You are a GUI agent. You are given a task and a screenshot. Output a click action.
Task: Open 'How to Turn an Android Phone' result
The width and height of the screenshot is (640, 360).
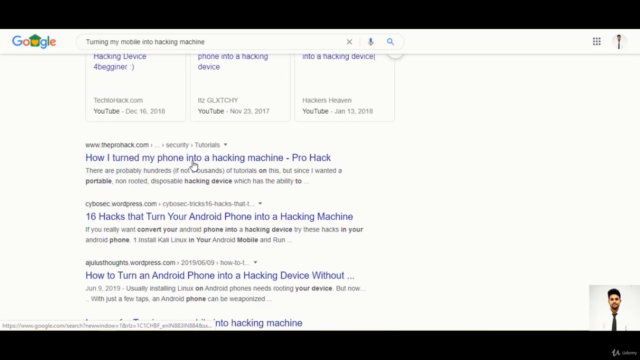coord(220,275)
